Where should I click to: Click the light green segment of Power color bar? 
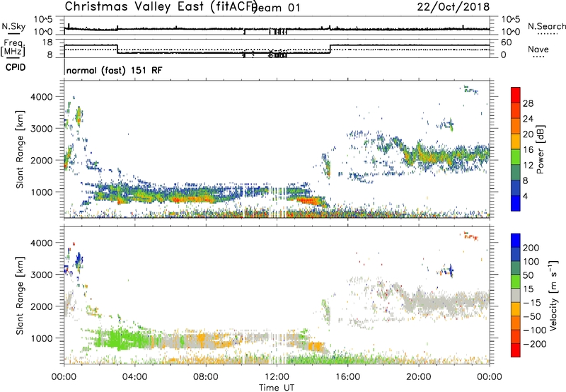[516, 157]
